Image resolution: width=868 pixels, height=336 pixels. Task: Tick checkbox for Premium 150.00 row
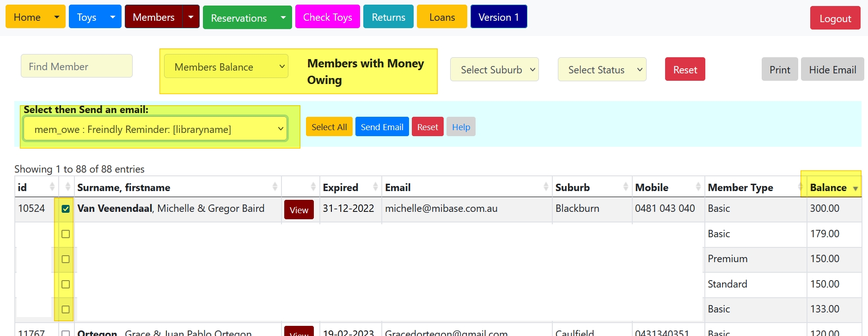(66, 259)
